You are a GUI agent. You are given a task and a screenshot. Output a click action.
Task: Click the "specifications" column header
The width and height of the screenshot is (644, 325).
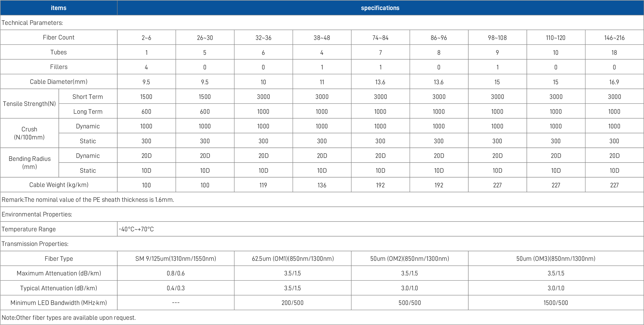(x=380, y=8)
